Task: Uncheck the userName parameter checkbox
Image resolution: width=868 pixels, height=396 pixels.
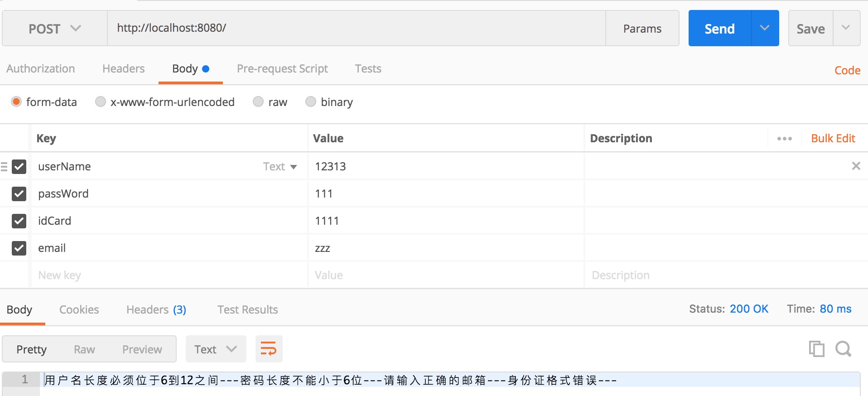Action: pyautogui.click(x=19, y=167)
